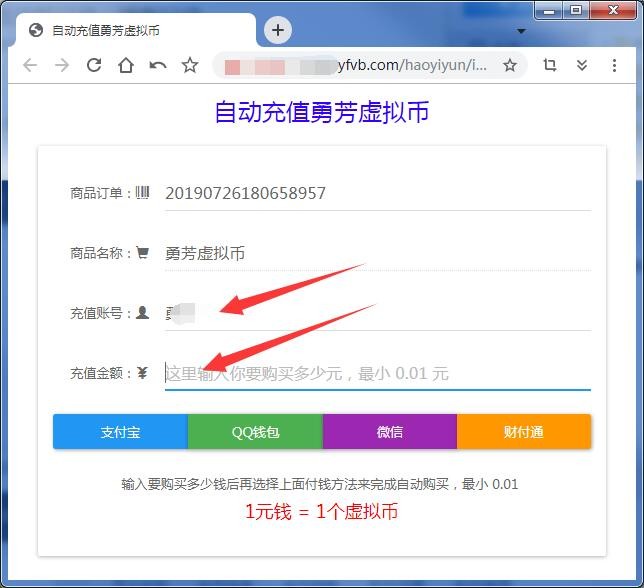The image size is (644, 588).
Task: Pay with the 财付通 button
Action: tap(524, 432)
